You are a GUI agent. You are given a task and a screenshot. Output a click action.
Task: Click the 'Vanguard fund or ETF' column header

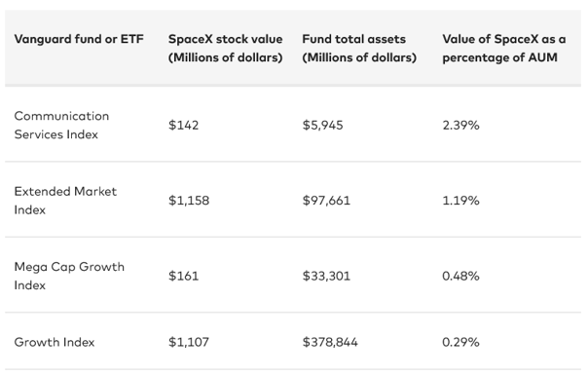(x=79, y=39)
